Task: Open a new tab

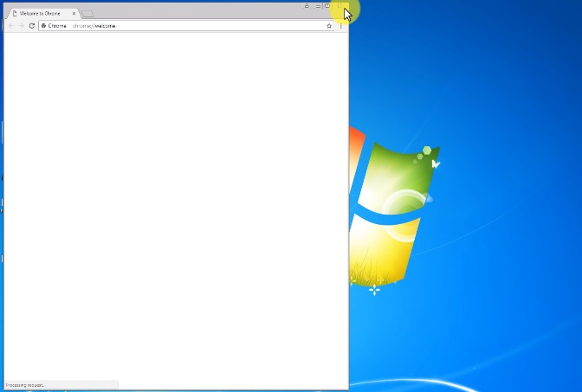Action: 87,14
